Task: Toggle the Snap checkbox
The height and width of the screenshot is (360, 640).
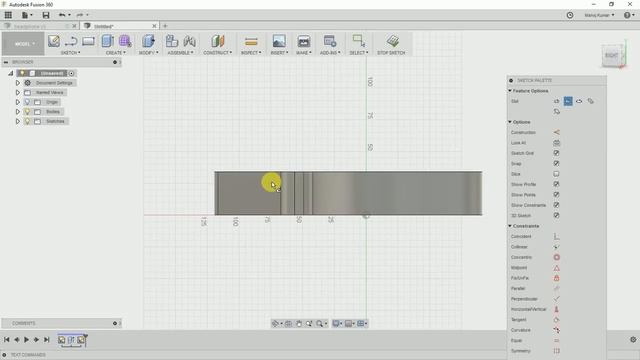Action: click(x=556, y=163)
